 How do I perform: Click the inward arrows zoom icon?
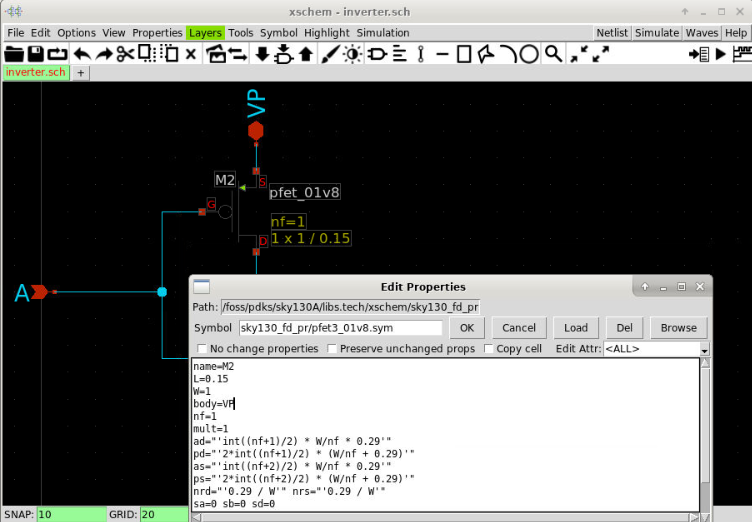click(579, 54)
